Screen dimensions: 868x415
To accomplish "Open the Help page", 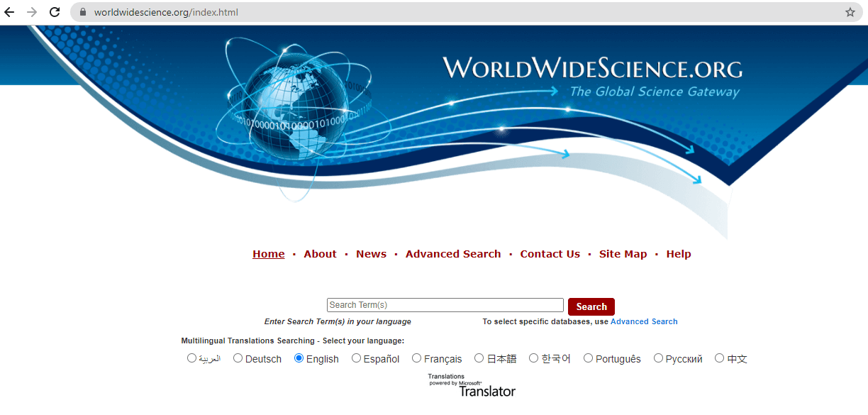I will (679, 254).
